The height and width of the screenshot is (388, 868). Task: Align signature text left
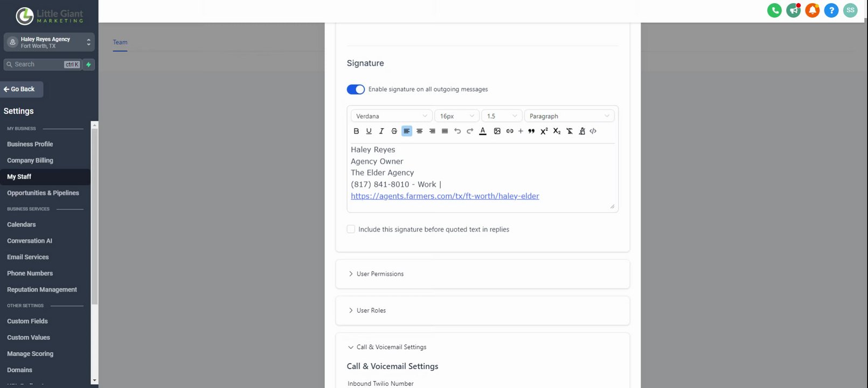407,131
